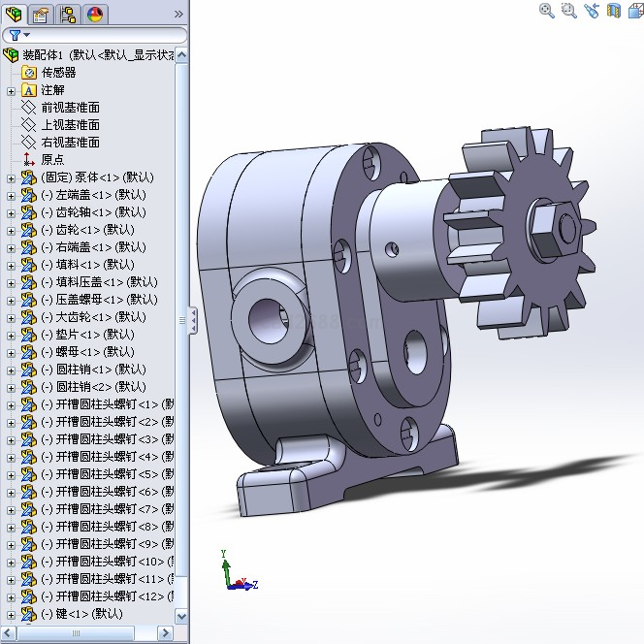The image size is (644, 644).
Task: Select 前视基准面 front plane
Action: click(70, 108)
